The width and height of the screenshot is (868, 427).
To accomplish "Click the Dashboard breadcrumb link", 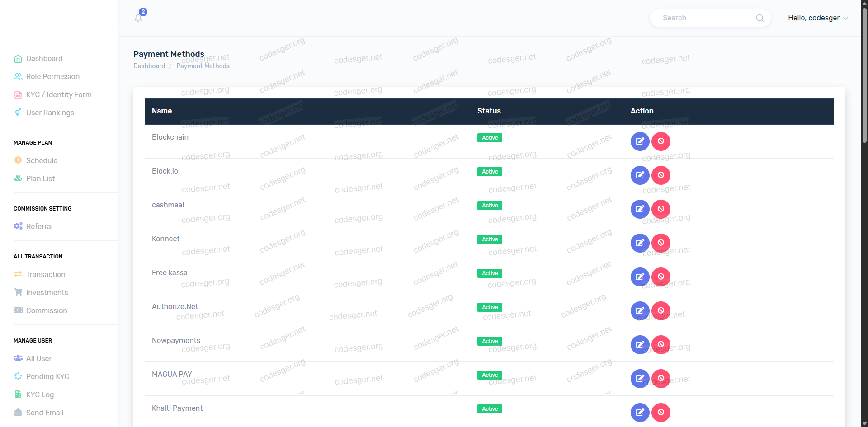I will (x=149, y=66).
